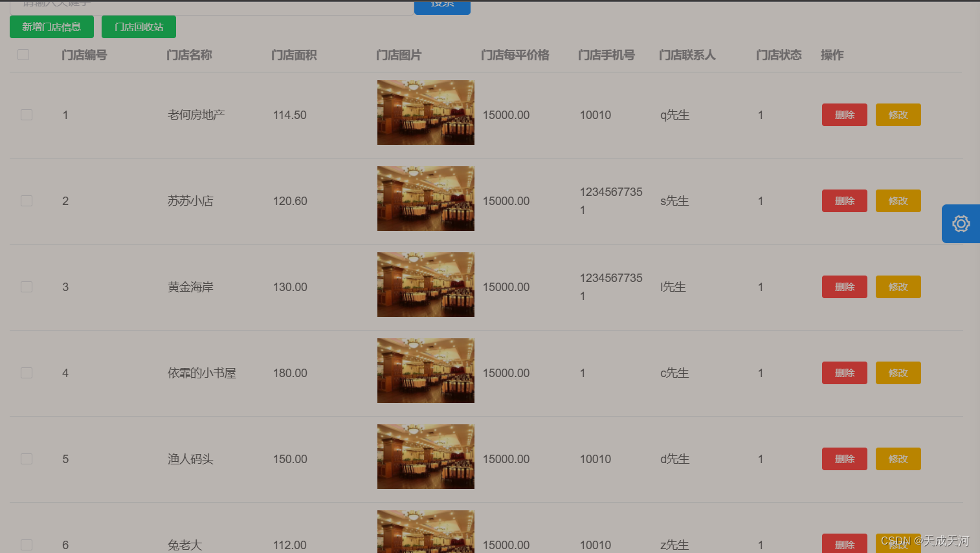This screenshot has height=553, width=980.
Task: Open the 门店回收站 recycle bin
Action: [x=139, y=27]
